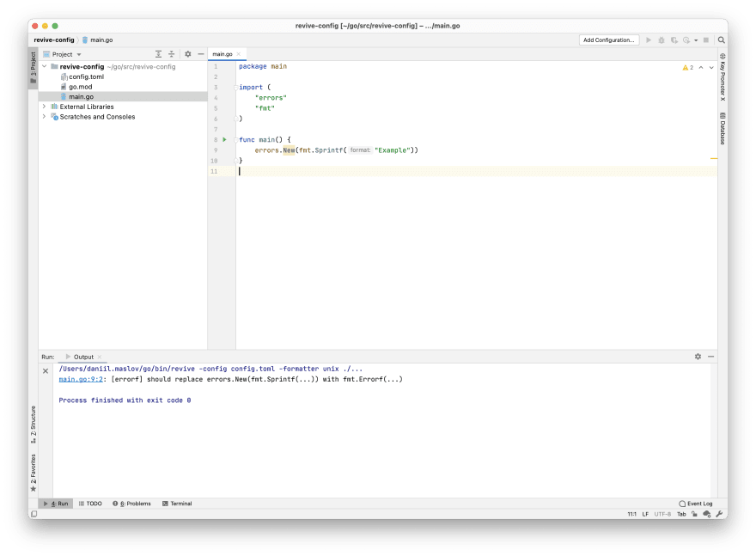This screenshot has height=556, width=756.
Task: Click the 11:1 caret position in the status bar
Action: (x=631, y=514)
